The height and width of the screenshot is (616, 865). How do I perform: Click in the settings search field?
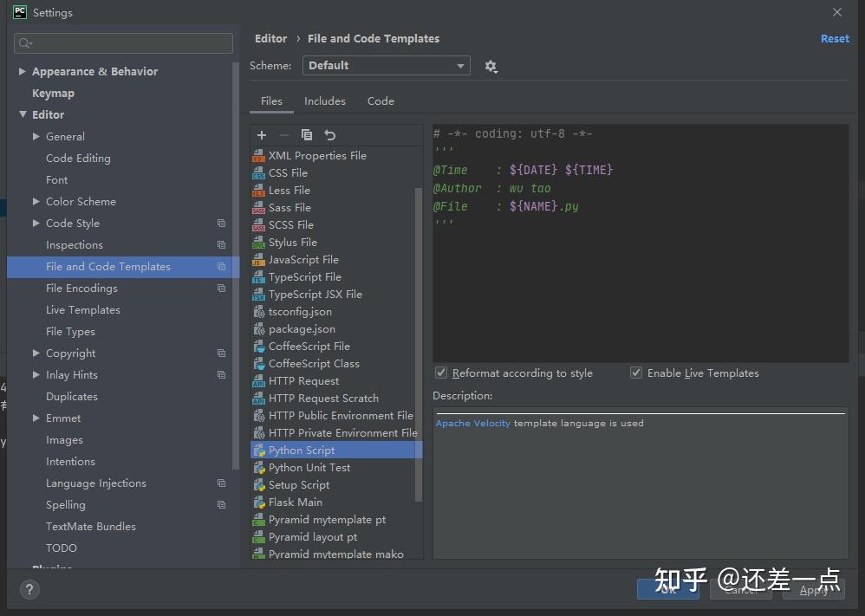(124, 43)
